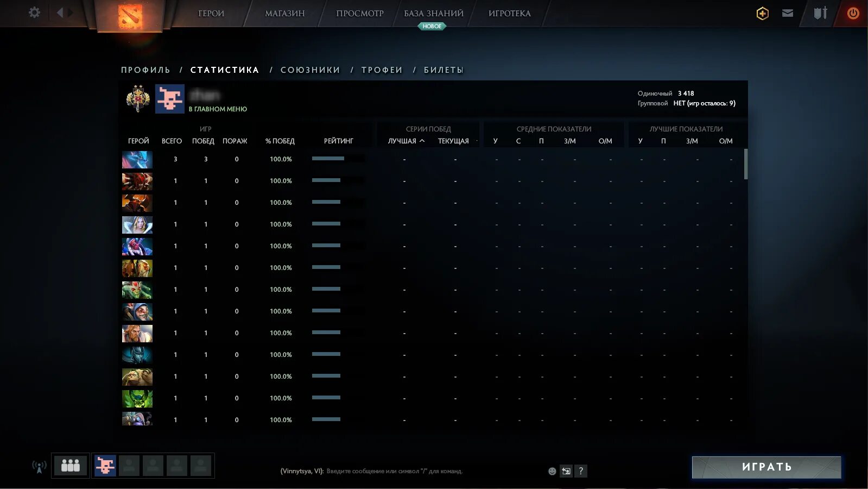
Task: Switch to the БИЛЕТЫ tab
Action: [x=443, y=70]
